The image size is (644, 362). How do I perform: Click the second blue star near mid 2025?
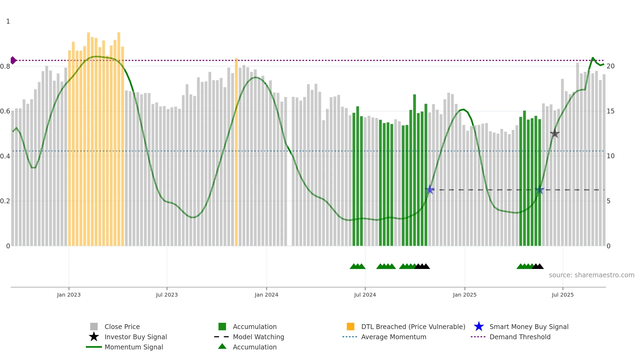pos(539,190)
